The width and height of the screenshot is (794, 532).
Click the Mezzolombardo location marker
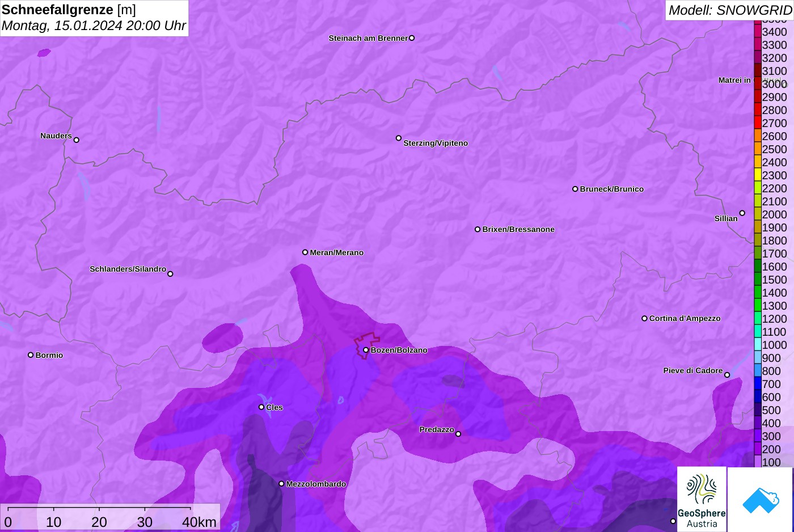point(281,484)
